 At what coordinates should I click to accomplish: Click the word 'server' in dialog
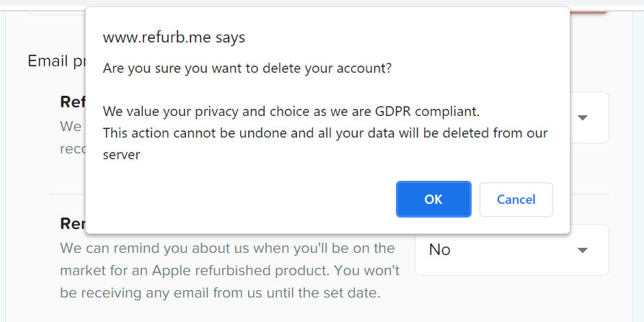(121, 154)
